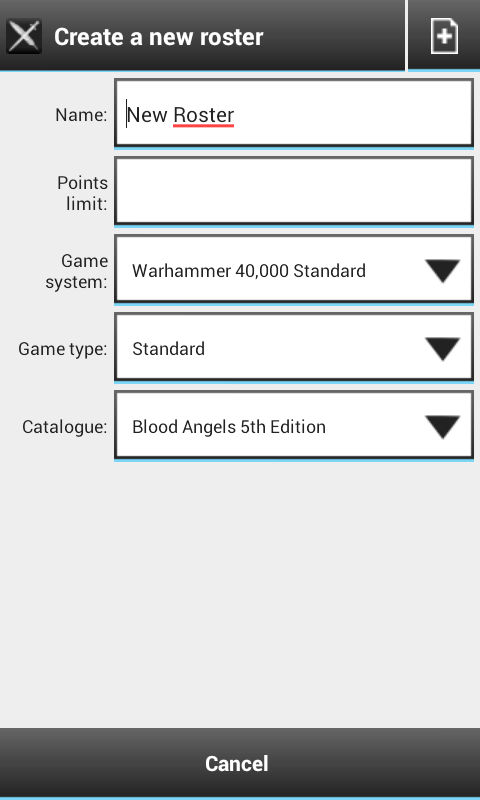
Task: Click the underlined word Roster
Action: point(204,115)
